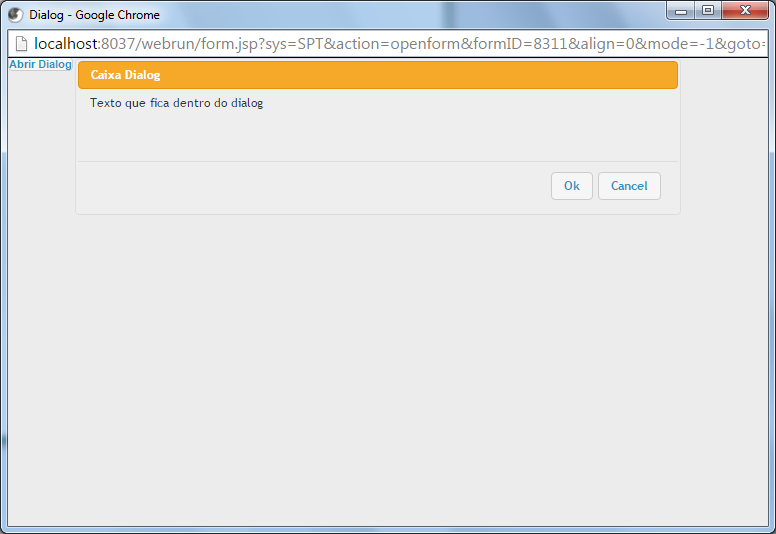The width and height of the screenshot is (776, 534).
Task: Click the Ok button in the dialog
Action: click(x=571, y=186)
